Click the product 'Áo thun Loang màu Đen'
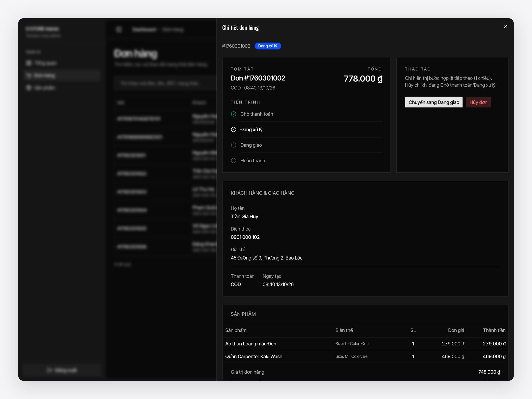532x399 pixels. tap(251, 344)
